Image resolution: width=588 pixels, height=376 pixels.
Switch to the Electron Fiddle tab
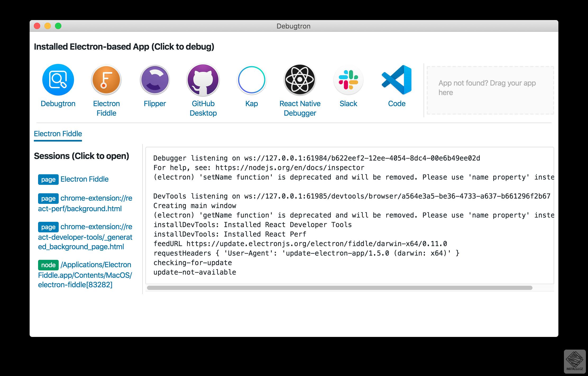(58, 134)
